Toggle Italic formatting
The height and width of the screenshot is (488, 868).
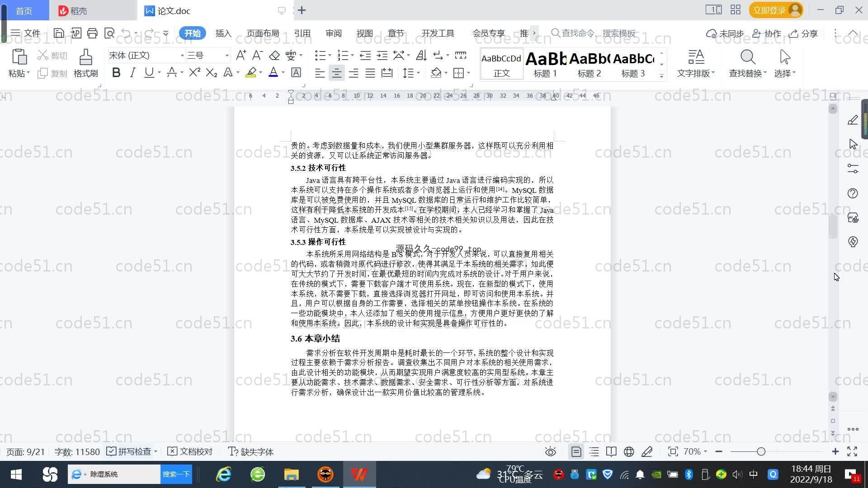132,72
